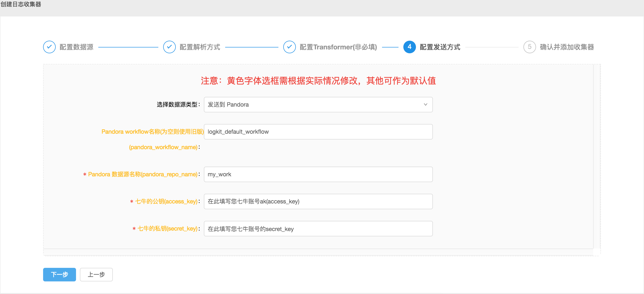Click the 配置发送方式 step label
The height and width of the screenshot is (294, 644).
pos(440,47)
